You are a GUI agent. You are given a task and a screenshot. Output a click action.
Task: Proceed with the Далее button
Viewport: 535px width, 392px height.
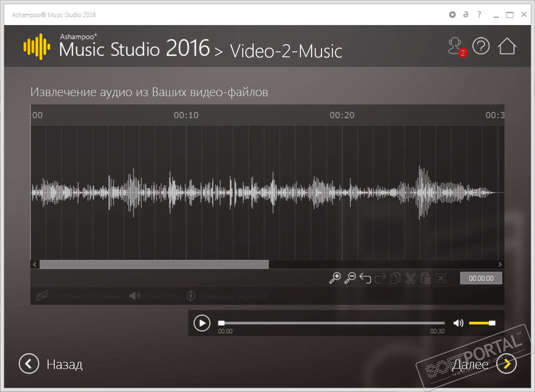(484, 364)
